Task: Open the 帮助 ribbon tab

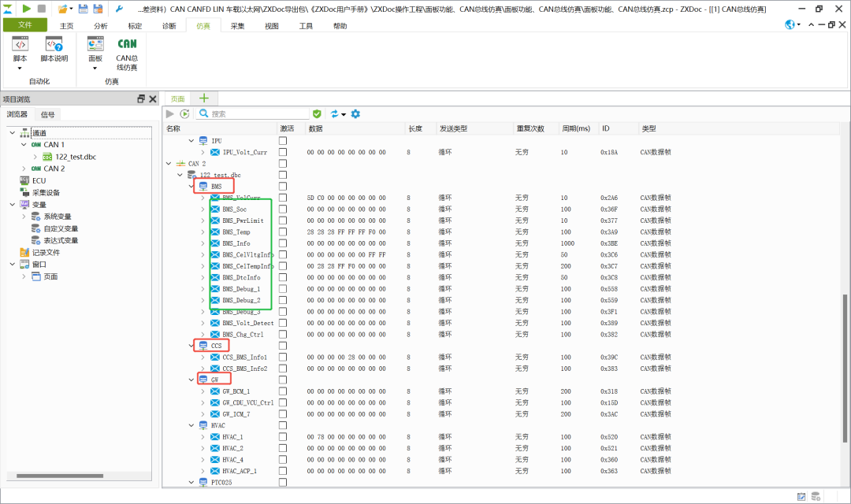Action: 340,25
